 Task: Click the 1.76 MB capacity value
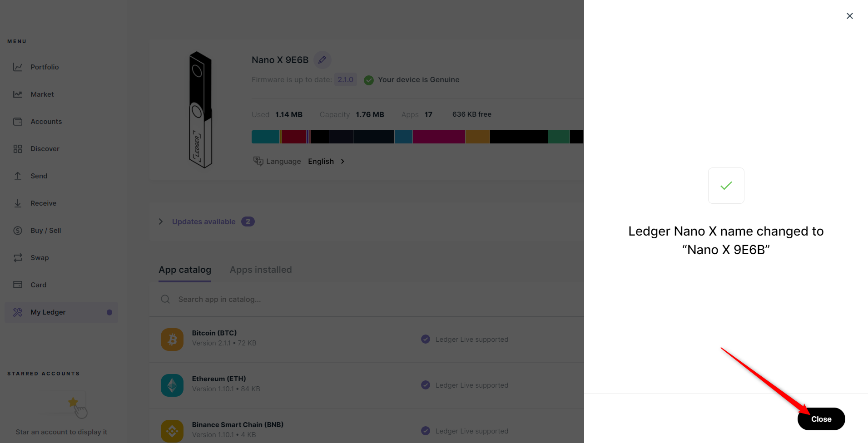370,114
